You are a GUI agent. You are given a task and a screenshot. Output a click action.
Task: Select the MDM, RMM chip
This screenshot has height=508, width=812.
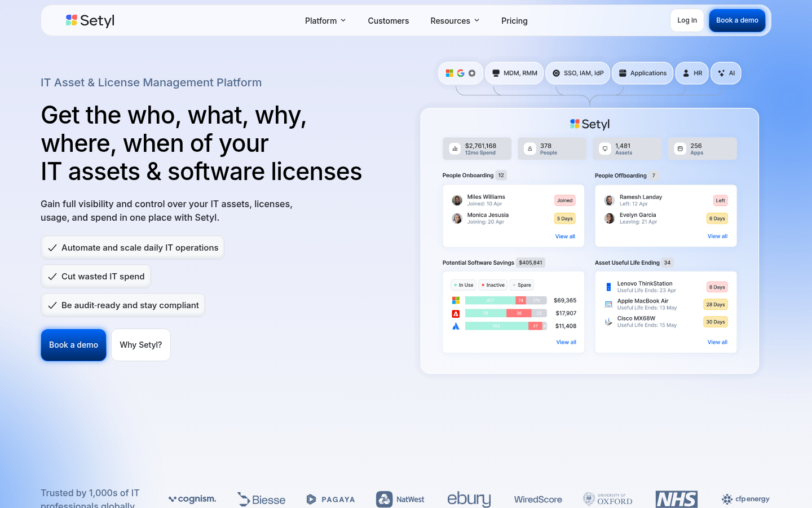tap(514, 73)
